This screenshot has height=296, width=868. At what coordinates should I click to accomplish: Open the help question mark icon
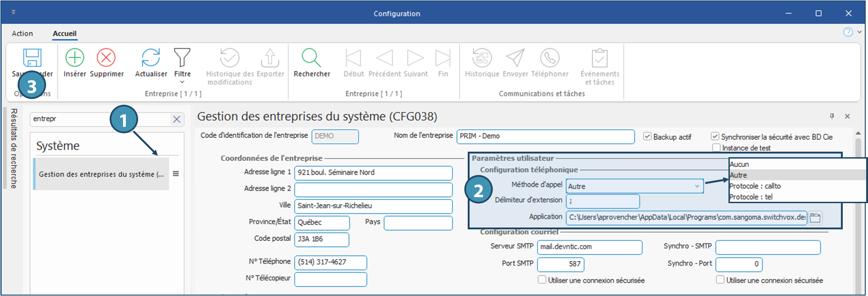(848, 32)
